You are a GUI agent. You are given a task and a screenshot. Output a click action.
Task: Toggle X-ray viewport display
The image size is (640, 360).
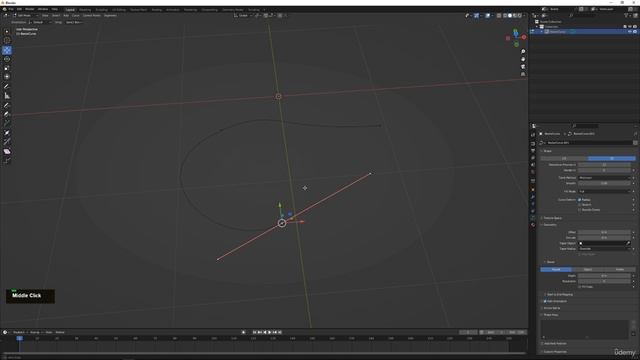(499, 16)
